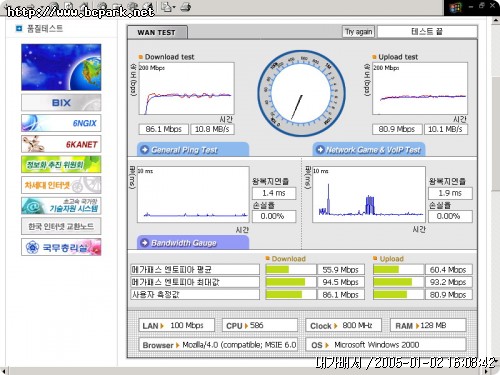The width and height of the screenshot is (500, 375).
Task: Click the upload 80.9 Mbps value box
Action: (397, 129)
